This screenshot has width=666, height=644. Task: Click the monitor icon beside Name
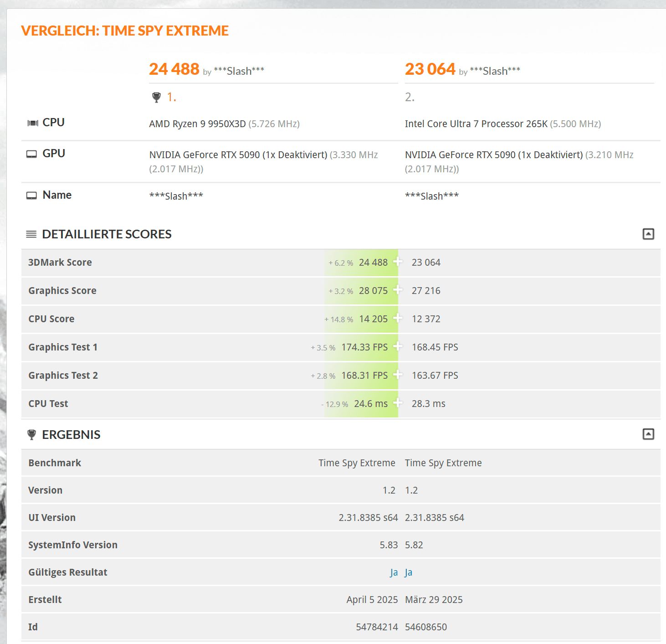click(31, 196)
